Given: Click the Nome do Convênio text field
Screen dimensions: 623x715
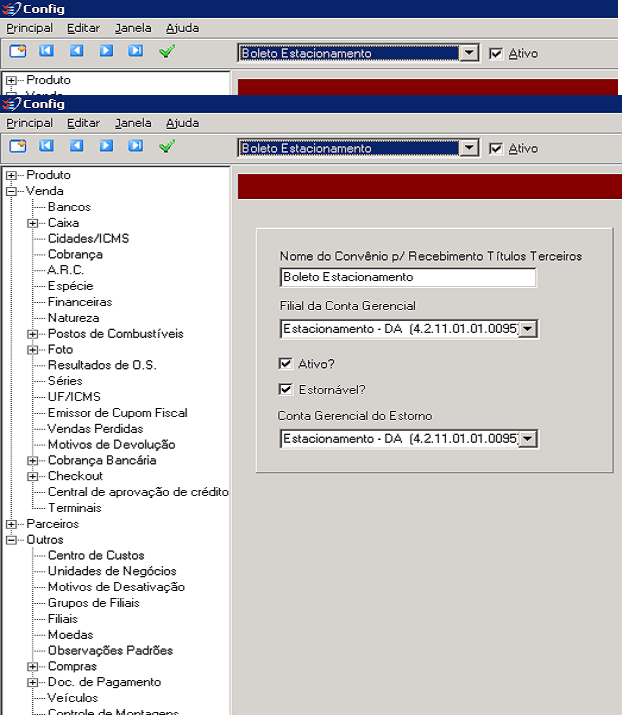Looking at the screenshot, I should 408,277.
